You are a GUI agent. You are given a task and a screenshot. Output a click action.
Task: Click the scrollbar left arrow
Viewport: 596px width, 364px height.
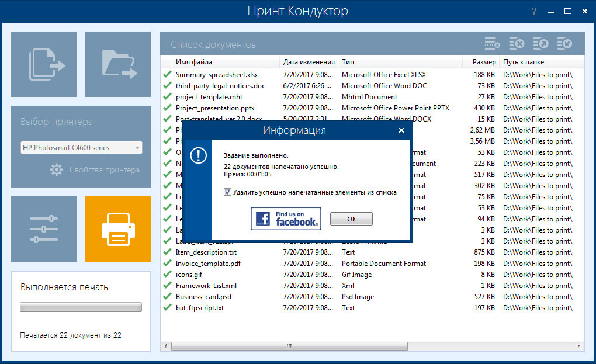[x=165, y=346]
